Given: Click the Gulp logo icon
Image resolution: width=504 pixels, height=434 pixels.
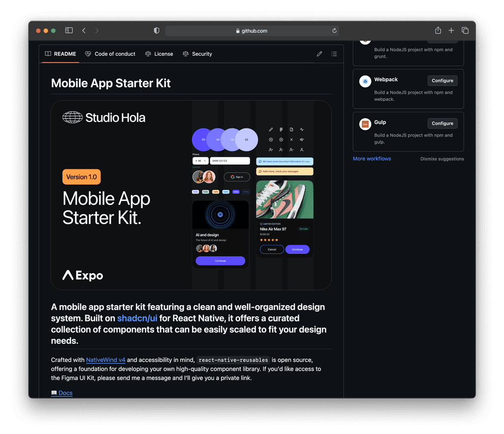Looking at the screenshot, I should point(365,124).
